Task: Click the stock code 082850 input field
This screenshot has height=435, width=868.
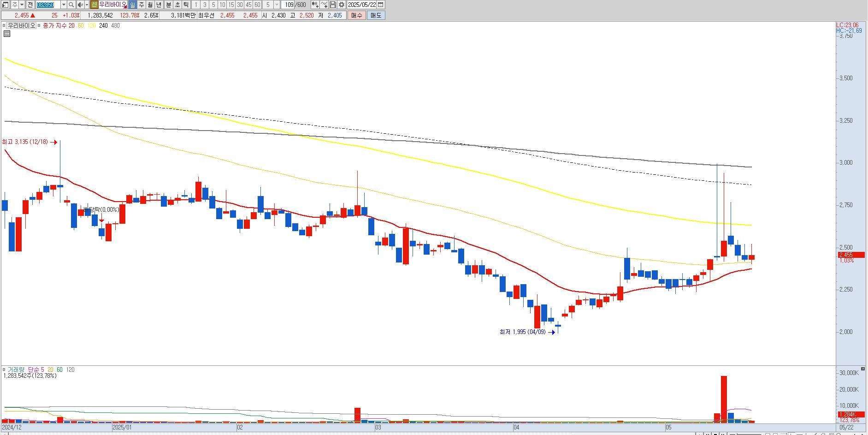Action: click(48, 5)
